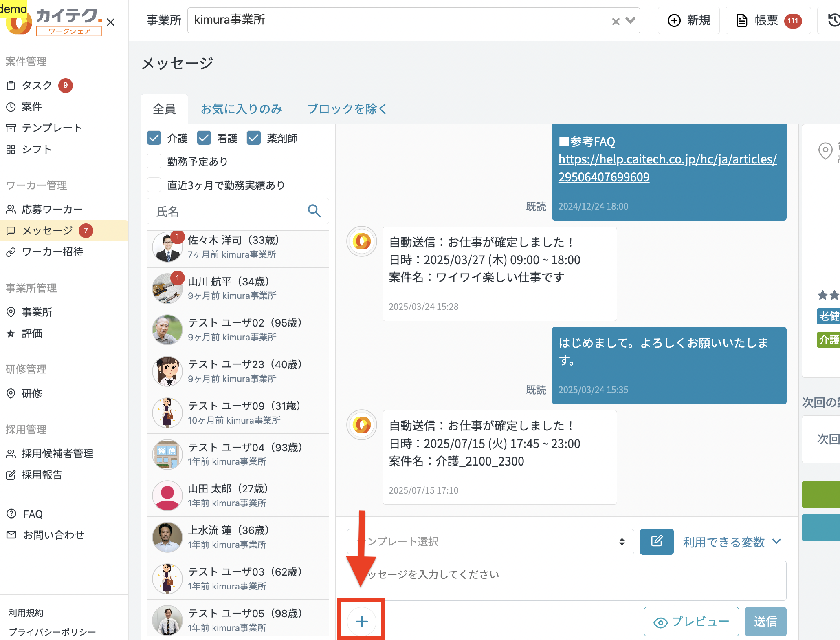This screenshot has height=640, width=840.
Task: Switch to お気に入りのみ tab
Action: pos(242,109)
